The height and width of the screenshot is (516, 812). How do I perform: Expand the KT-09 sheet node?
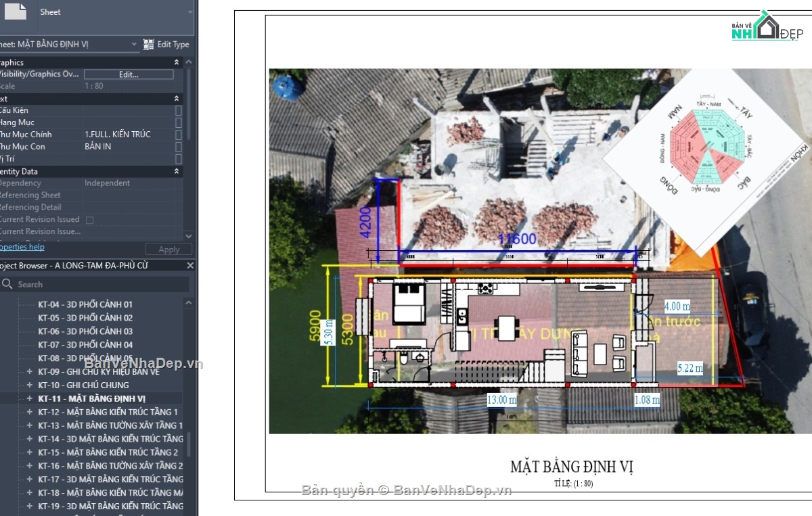29,372
